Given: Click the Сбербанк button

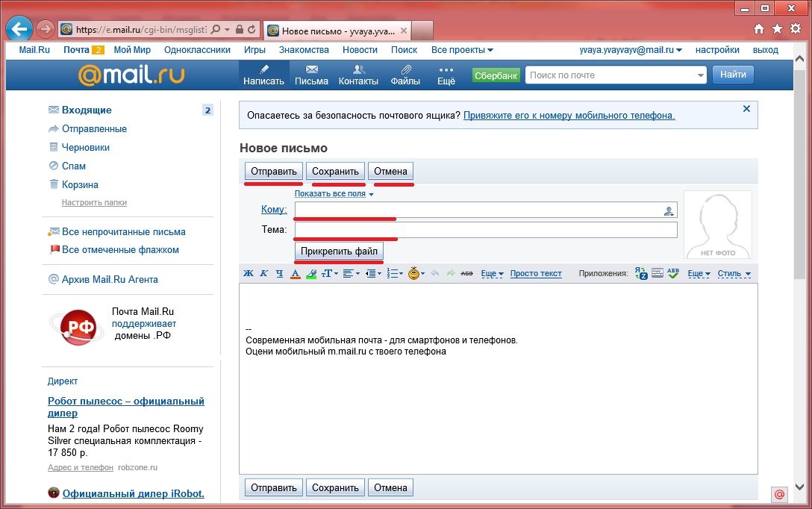Looking at the screenshot, I should point(496,75).
